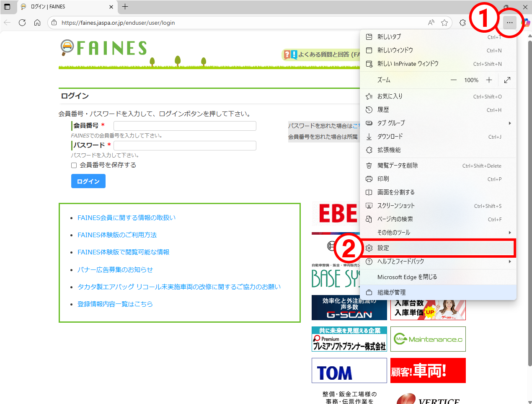Go to browser home page icon
This screenshot has width=532, height=404.
click(x=37, y=23)
